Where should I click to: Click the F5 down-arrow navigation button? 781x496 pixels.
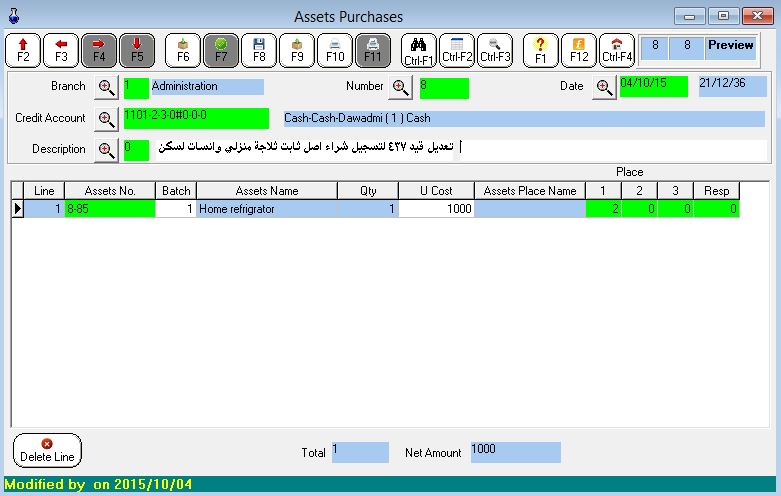click(x=137, y=50)
